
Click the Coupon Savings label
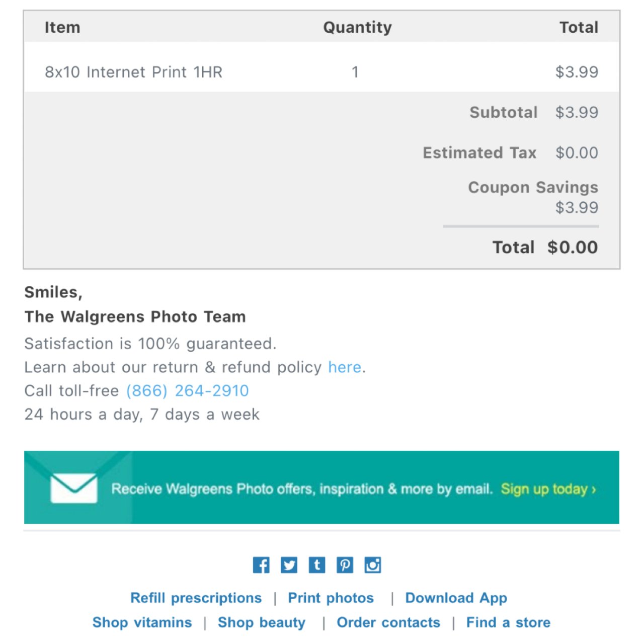[x=533, y=187]
